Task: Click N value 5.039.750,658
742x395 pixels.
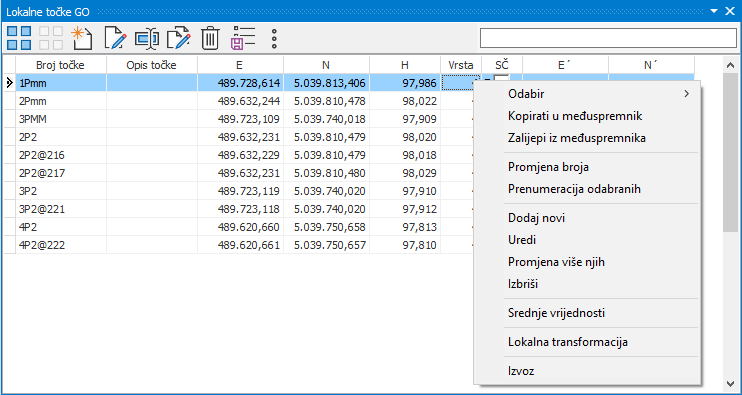Action: coord(330,228)
